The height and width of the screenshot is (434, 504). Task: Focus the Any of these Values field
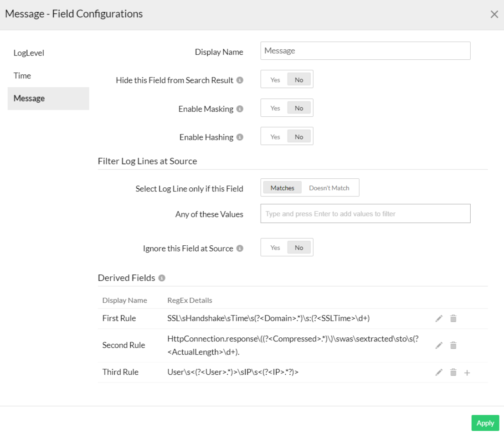click(365, 213)
